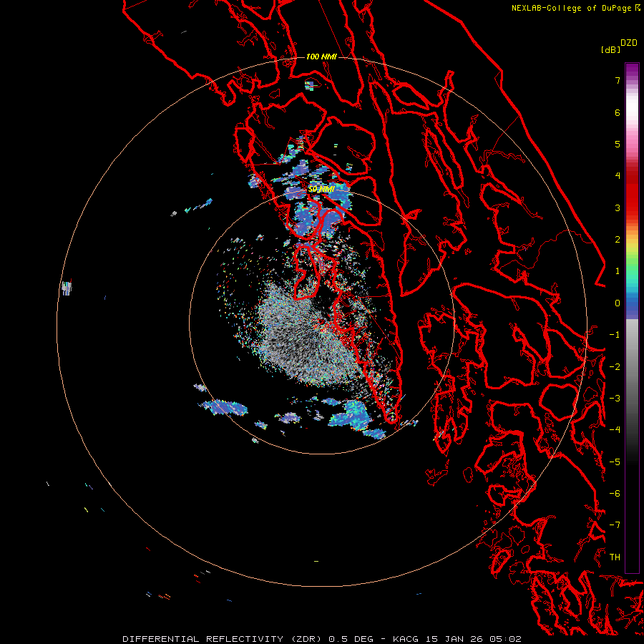Click the -7 value on color scale

click(x=615, y=525)
